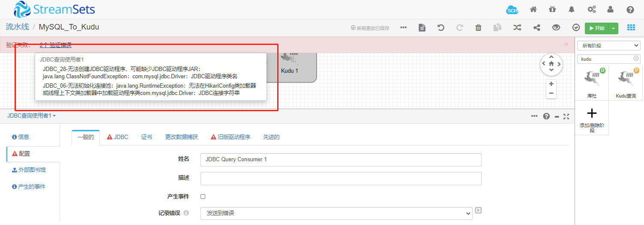Click the Redo arrow icon

459,27
